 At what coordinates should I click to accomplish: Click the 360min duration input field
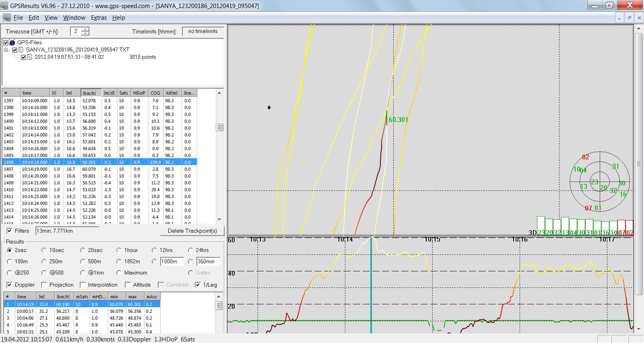pos(208,262)
